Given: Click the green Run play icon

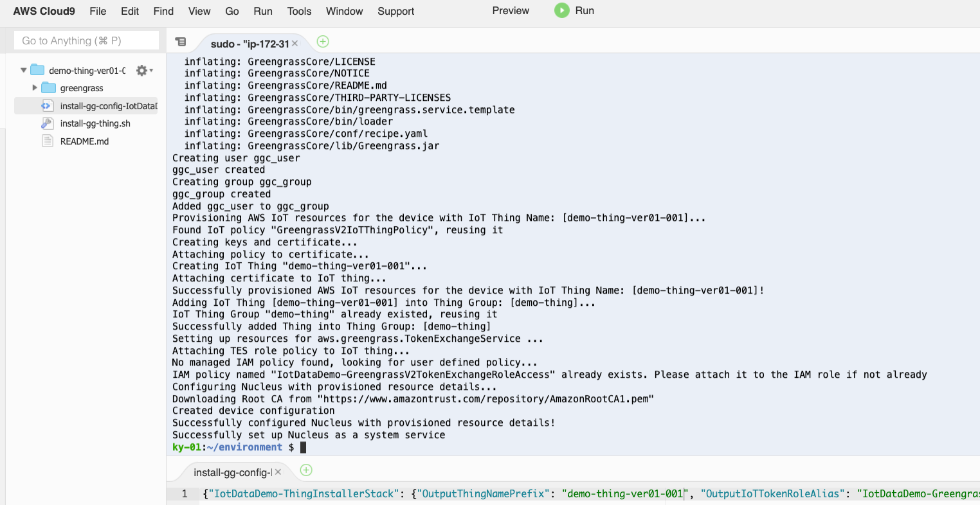Looking at the screenshot, I should coord(562,10).
